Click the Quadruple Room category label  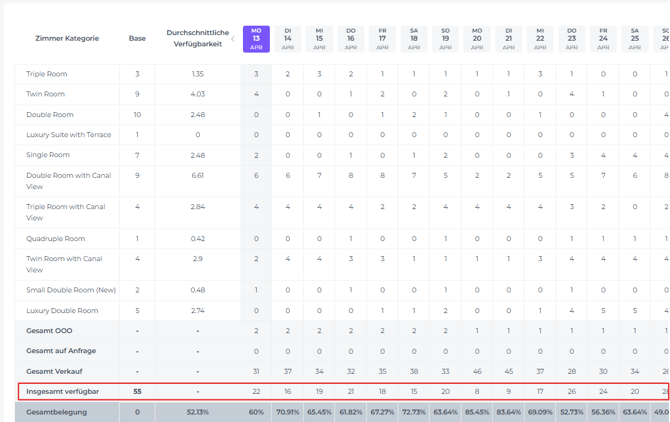point(55,239)
